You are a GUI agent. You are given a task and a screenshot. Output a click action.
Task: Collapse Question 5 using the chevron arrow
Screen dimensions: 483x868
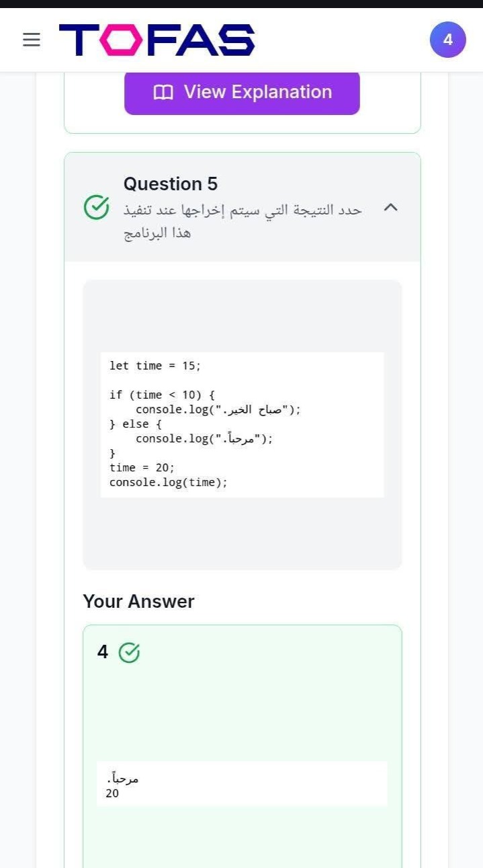(390, 208)
